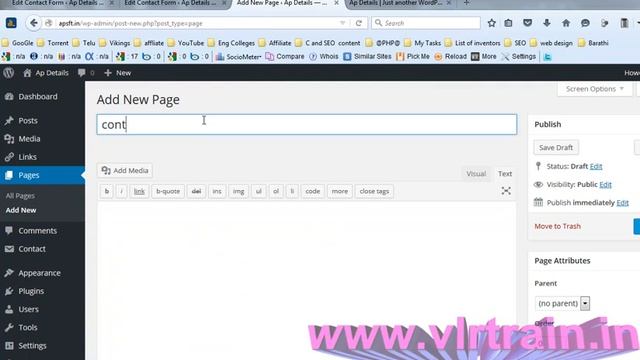The height and width of the screenshot is (360, 640).
Task: Insert unordered list with ul button
Action: click(x=258, y=191)
